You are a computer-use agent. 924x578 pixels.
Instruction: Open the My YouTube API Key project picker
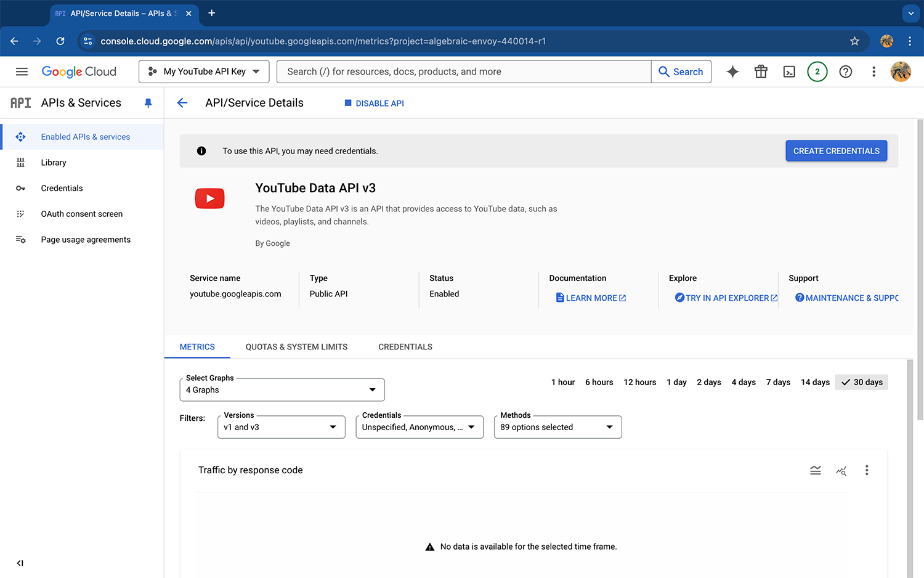pos(204,71)
